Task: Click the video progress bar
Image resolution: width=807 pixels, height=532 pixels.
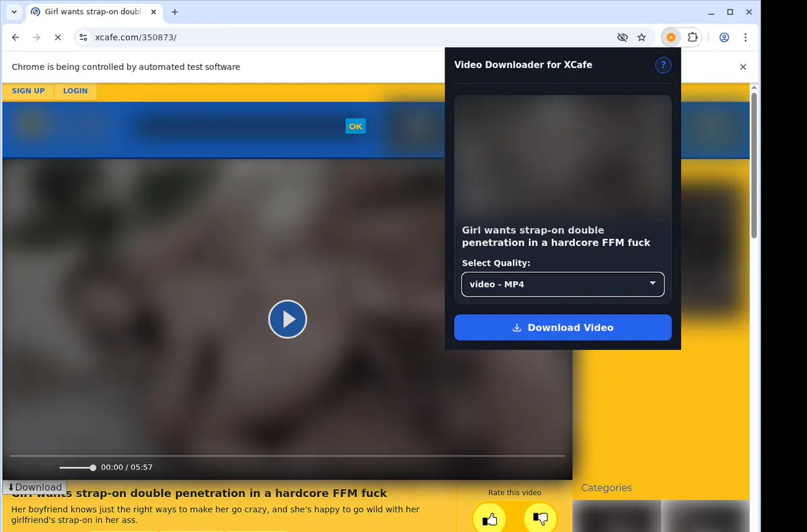Action: 287,456
